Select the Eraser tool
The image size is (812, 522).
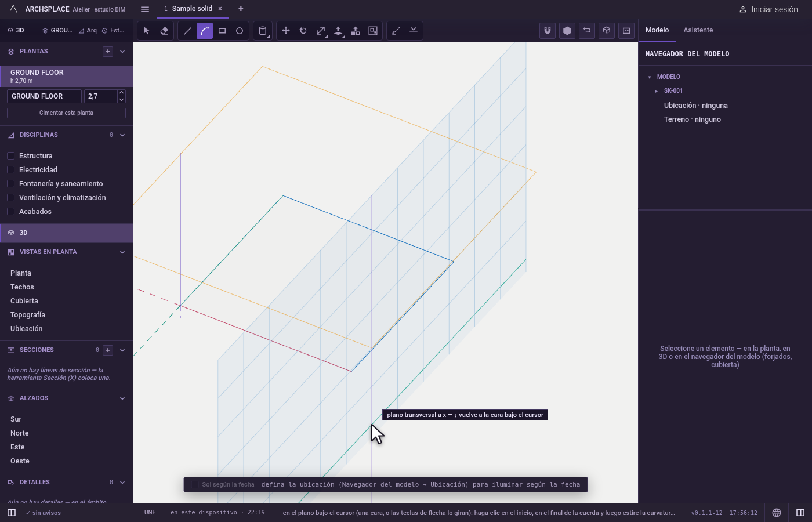point(164,31)
